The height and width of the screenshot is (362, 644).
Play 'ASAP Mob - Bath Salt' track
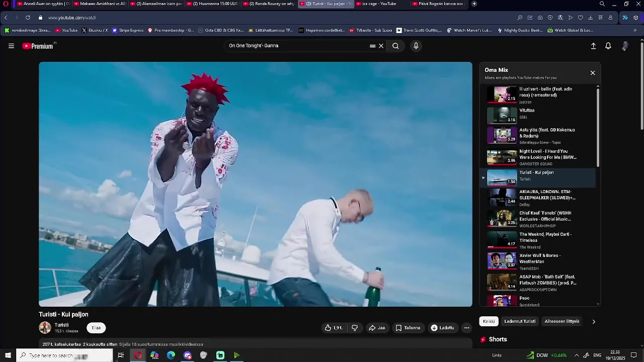538,282
